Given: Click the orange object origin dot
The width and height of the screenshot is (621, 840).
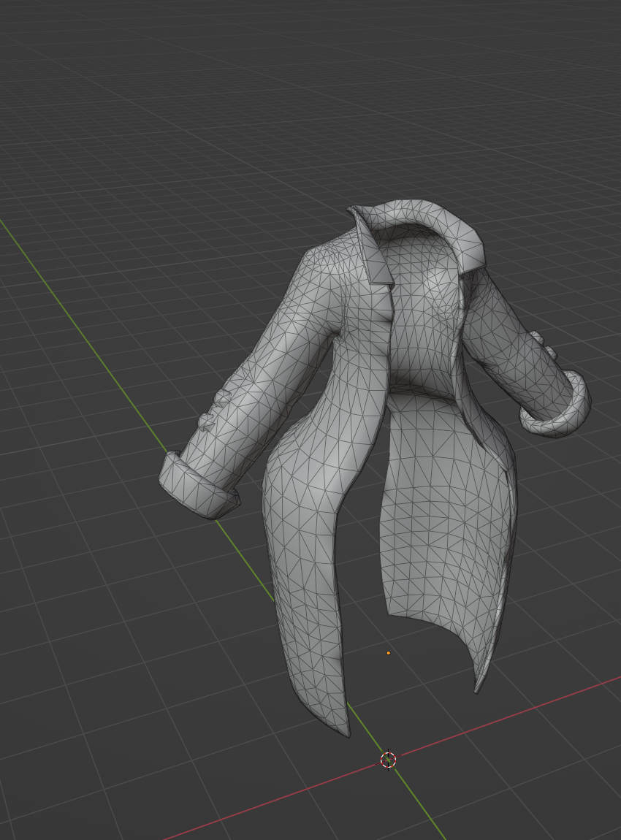Looking at the screenshot, I should [x=389, y=653].
